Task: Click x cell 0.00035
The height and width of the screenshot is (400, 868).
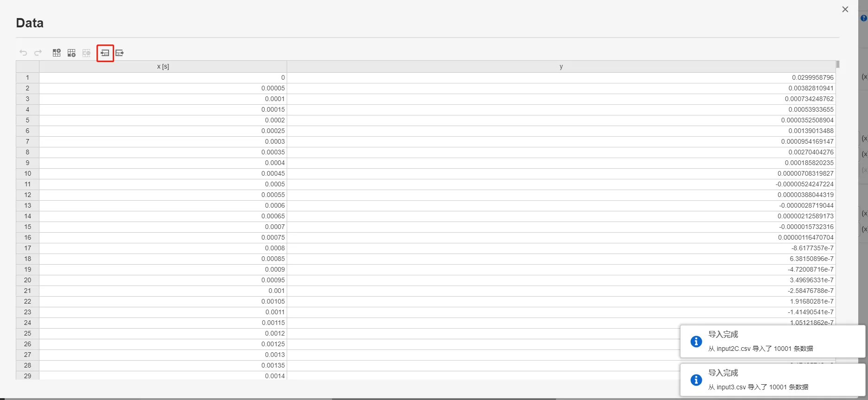Action: [163, 152]
